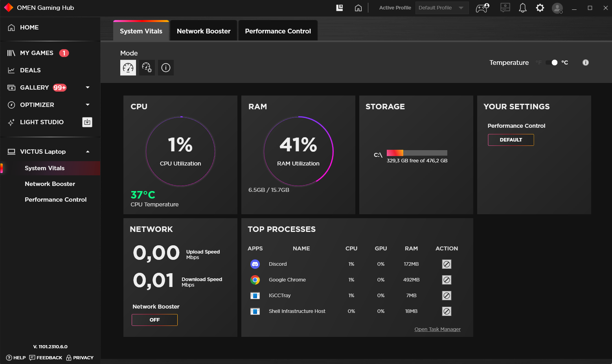End the Google Chrome process via action icon
The image size is (612, 364).
pyautogui.click(x=447, y=280)
